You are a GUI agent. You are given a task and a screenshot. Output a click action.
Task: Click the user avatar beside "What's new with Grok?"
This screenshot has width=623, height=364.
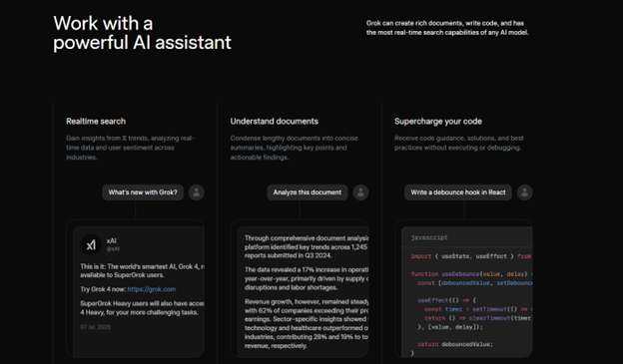tap(197, 192)
